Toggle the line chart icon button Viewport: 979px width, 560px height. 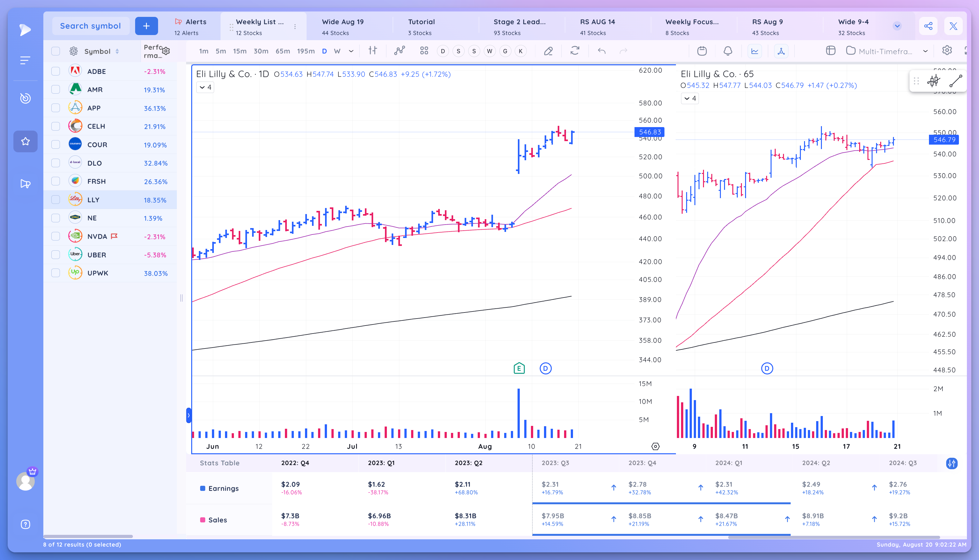[755, 51]
